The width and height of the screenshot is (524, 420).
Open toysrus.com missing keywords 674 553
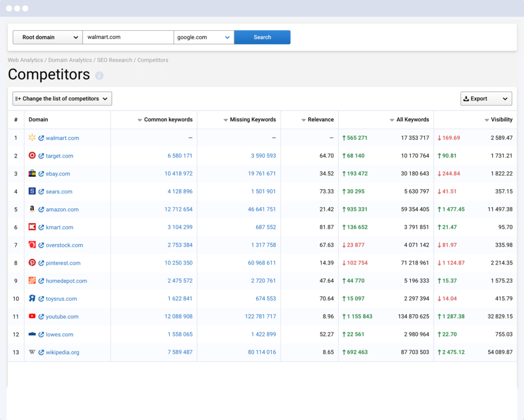266,299
